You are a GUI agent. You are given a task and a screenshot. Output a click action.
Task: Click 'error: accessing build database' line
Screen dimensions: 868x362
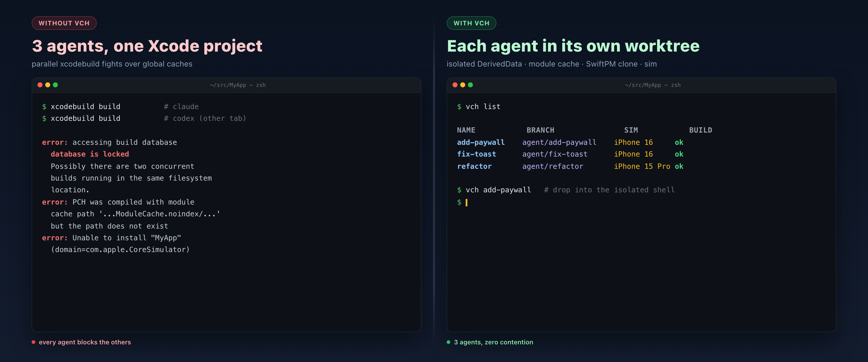point(109,142)
